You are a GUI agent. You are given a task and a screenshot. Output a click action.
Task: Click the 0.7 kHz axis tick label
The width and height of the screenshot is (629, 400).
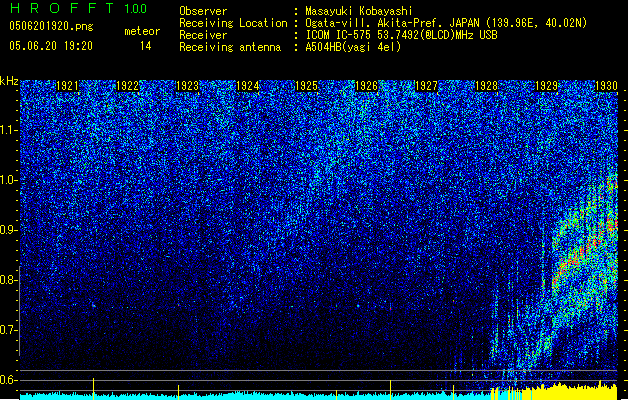pos(8,330)
